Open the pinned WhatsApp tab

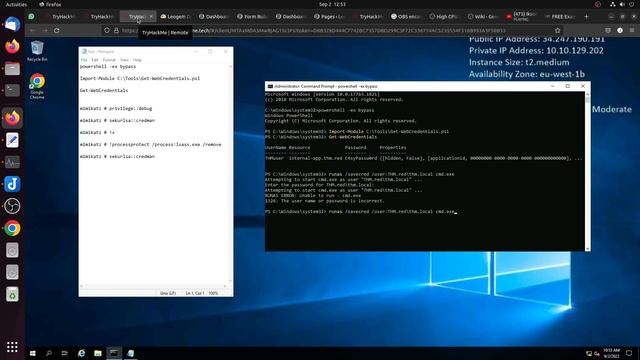pyautogui.click(x=31, y=17)
